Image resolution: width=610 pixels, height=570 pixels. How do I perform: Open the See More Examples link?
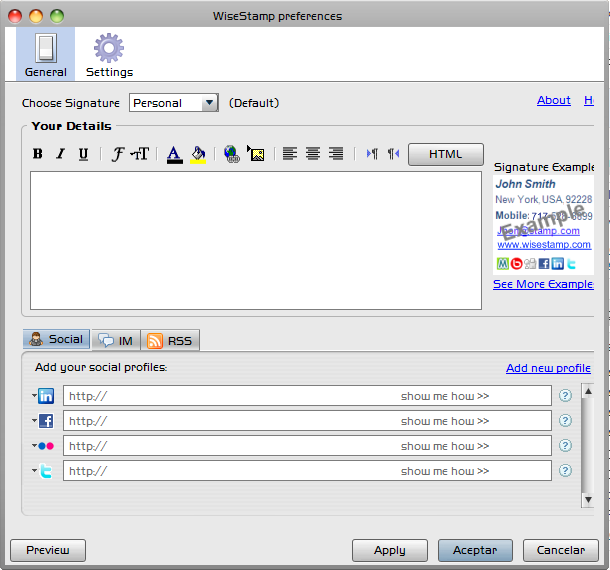pos(543,284)
